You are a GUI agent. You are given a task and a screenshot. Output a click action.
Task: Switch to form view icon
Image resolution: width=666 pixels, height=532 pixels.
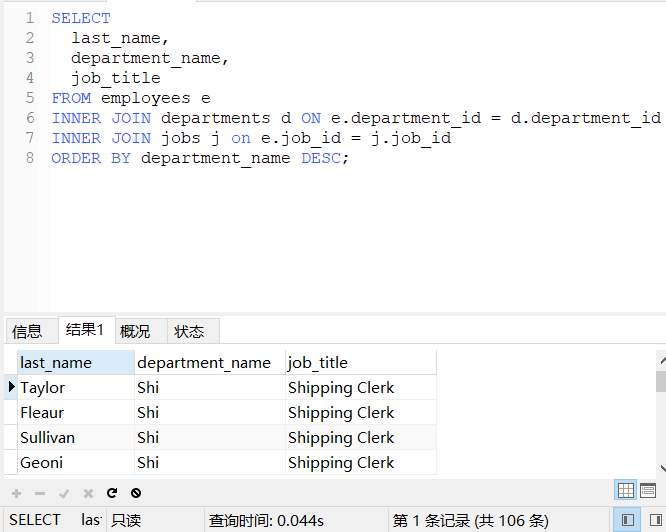[x=650, y=490]
